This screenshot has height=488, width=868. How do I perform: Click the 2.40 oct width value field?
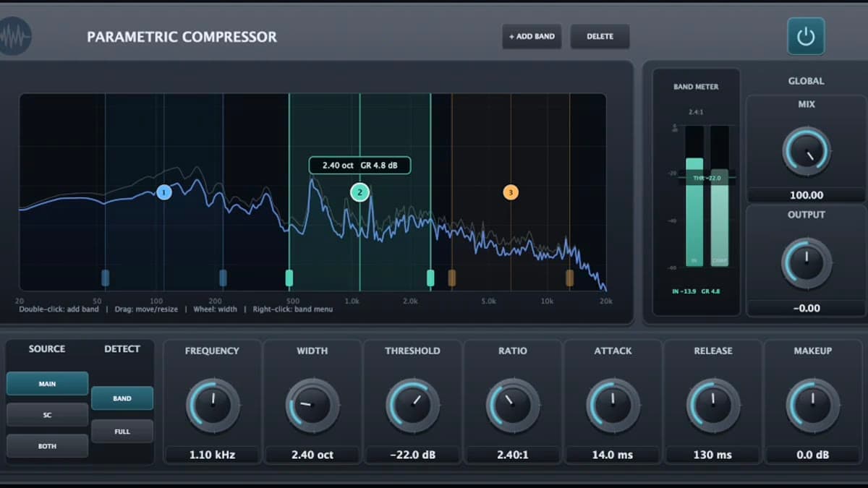click(x=312, y=455)
